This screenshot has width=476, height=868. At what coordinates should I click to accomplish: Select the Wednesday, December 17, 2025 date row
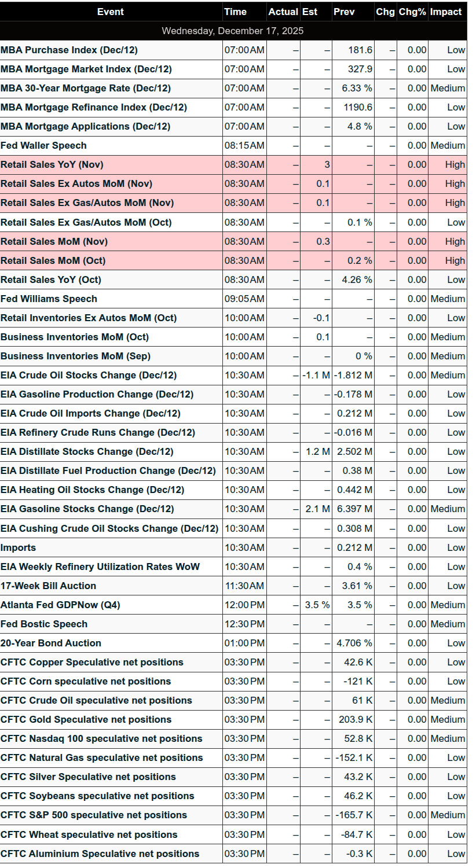tap(233, 31)
